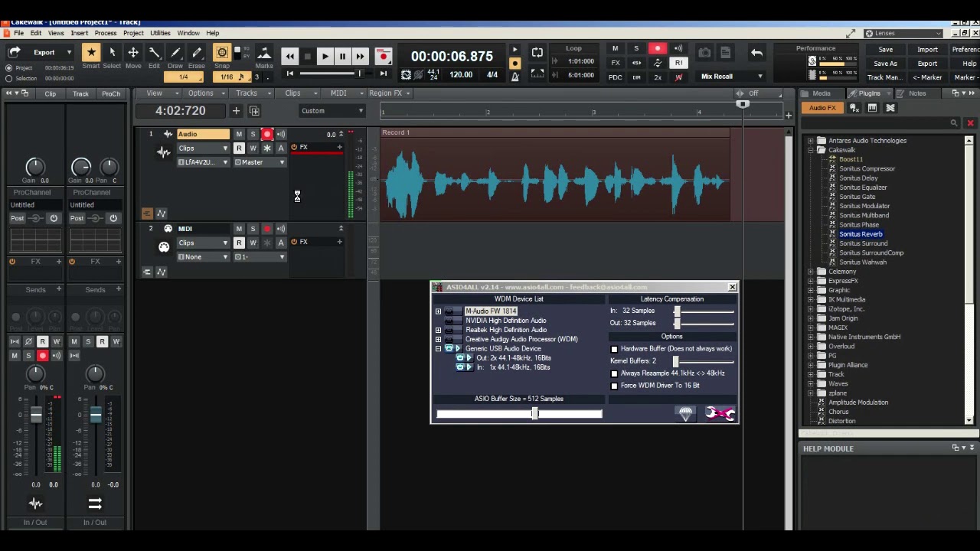Click Import button
Screen dimensions: 980x551
tap(927, 50)
